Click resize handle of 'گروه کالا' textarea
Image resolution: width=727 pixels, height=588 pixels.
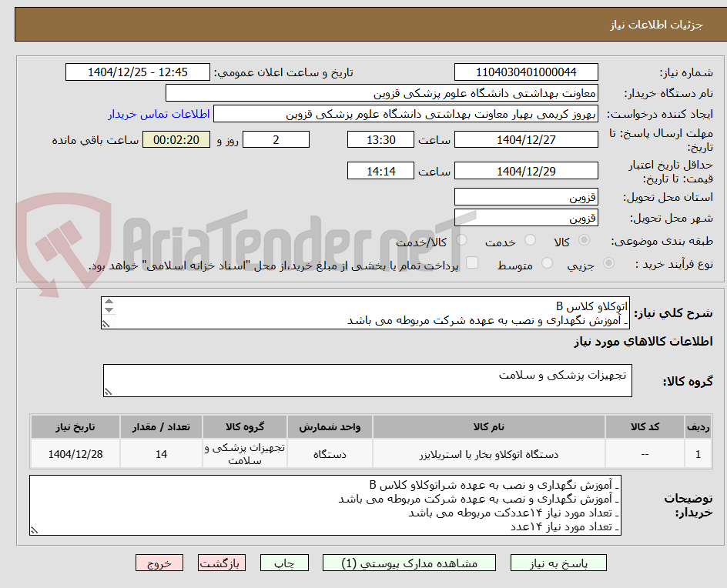108,392
